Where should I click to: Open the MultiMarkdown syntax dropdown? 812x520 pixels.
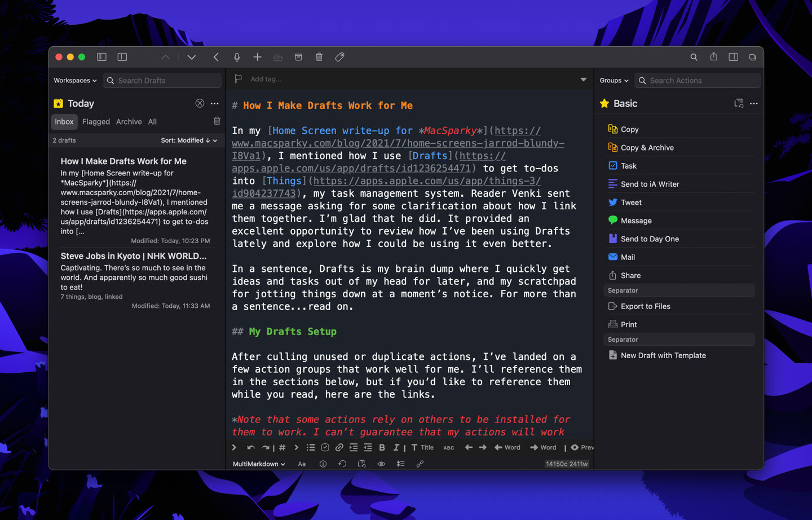pos(259,464)
